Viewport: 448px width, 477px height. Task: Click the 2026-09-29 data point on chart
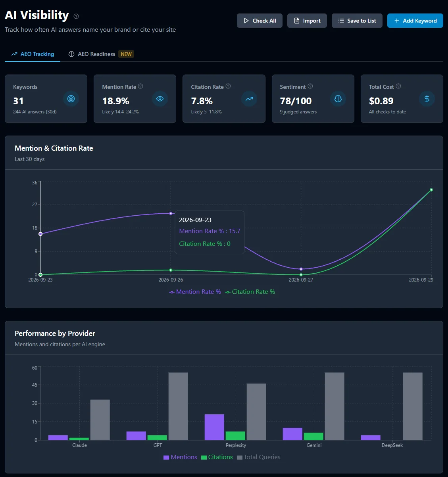coord(431,190)
